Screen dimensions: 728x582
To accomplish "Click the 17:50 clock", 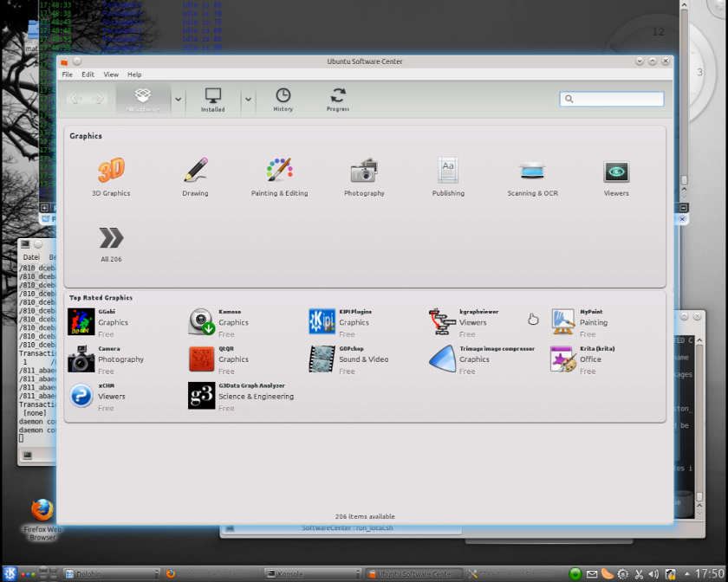I will click(x=710, y=574).
